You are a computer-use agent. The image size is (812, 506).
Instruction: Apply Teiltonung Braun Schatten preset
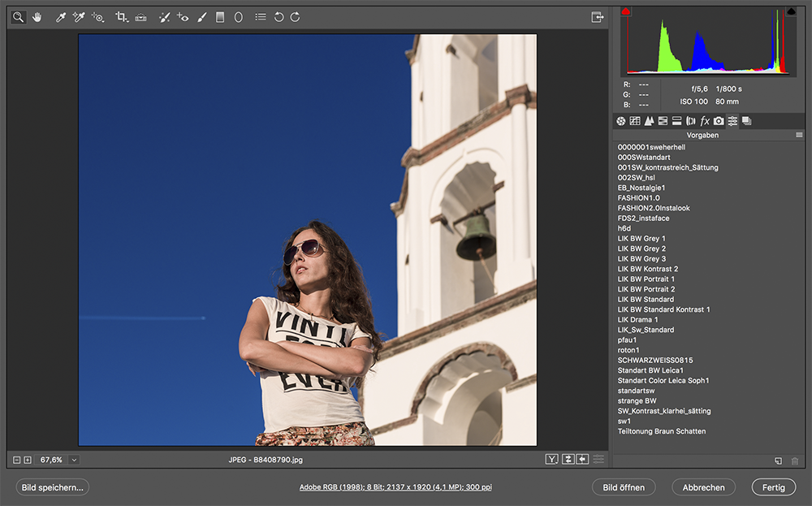point(661,431)
